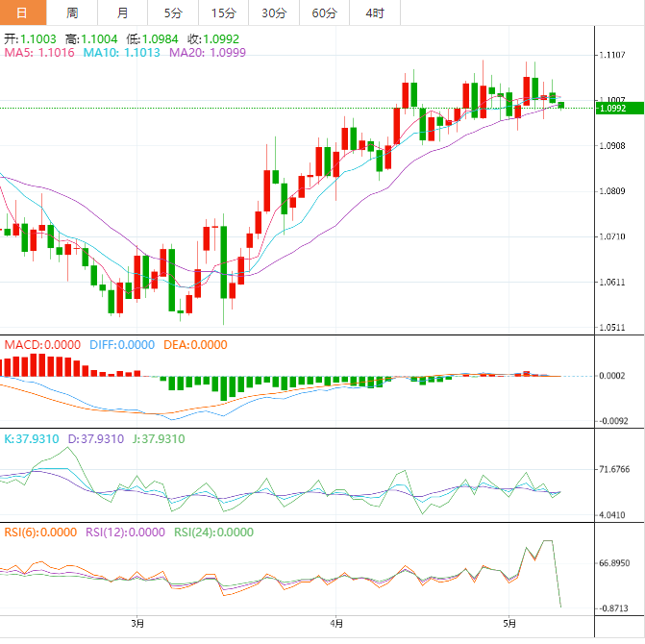645x644 pixels.
Task: Select the MA20 indicator label
Action: coord(208,53)
